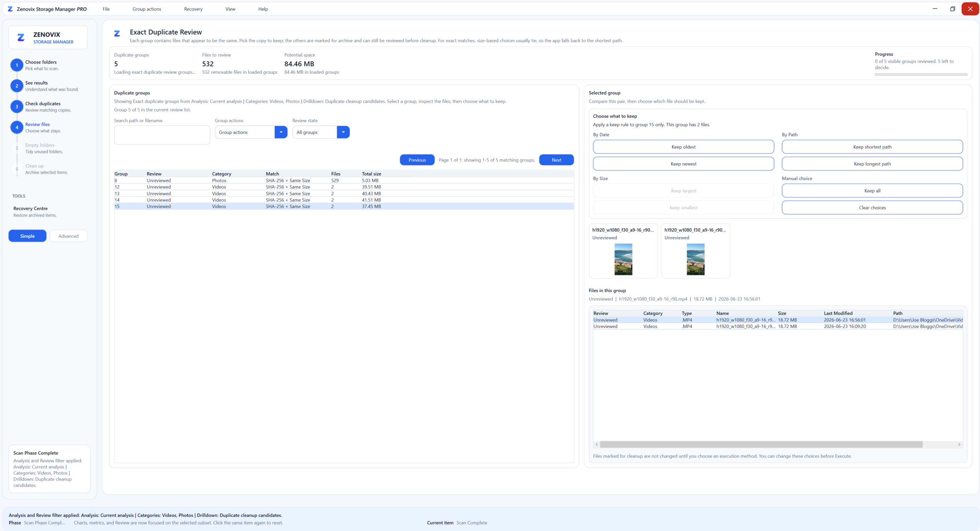Image resolution: width=980 pixels, height=531 pixels.
Task: Click Review files step label
Action: 37,124
